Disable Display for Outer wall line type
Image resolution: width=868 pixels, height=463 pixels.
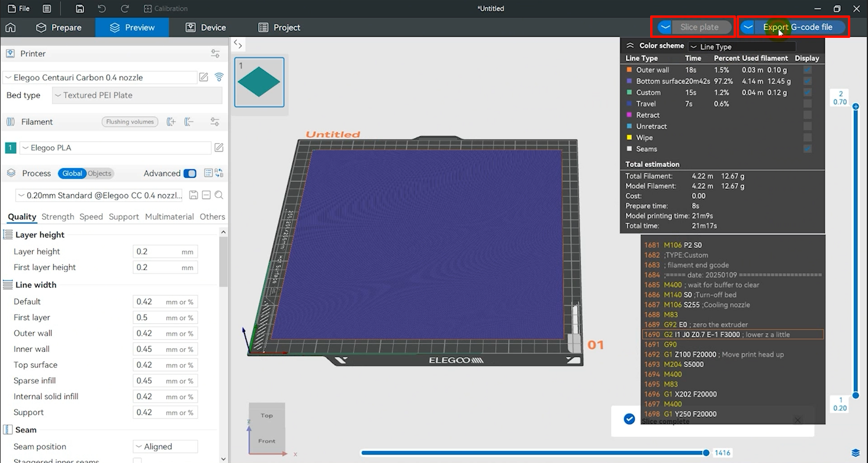(x=807, y=70)
